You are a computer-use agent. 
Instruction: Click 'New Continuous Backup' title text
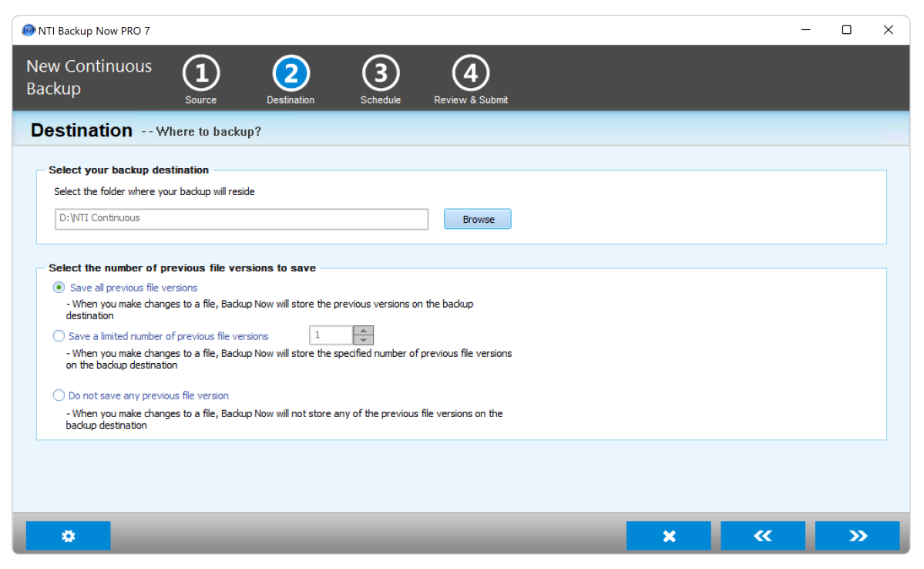89,77
